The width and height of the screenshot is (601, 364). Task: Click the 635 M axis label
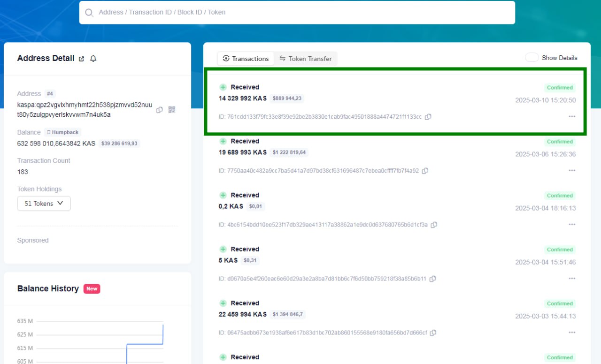[25, 321]
